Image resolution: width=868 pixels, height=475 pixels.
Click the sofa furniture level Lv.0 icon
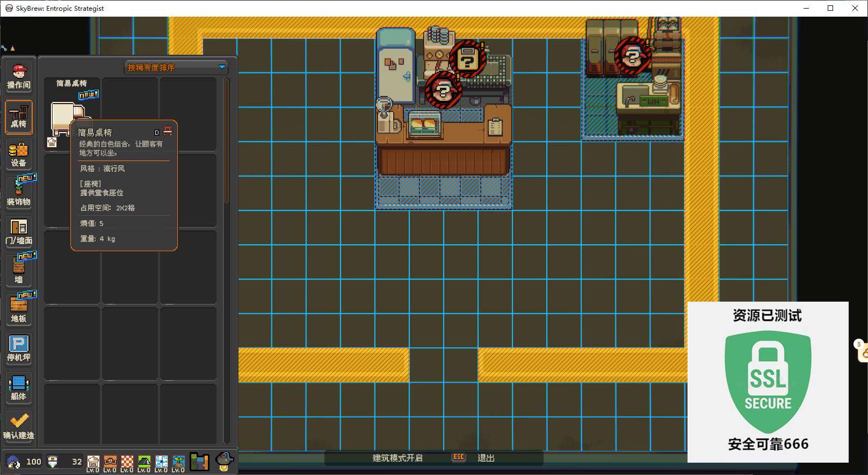pos(110,464)
